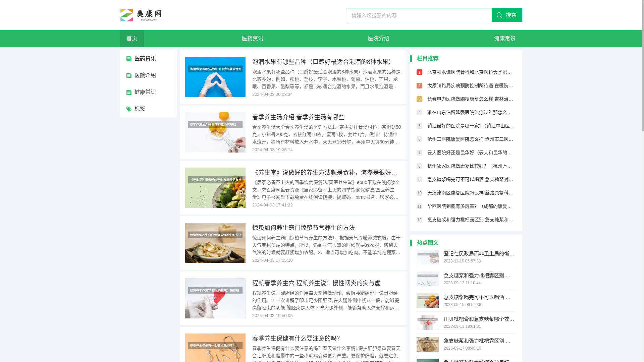Open recommended item 5 镇江最好的医院
Screen dimensions: 644x362
(471, 126)
